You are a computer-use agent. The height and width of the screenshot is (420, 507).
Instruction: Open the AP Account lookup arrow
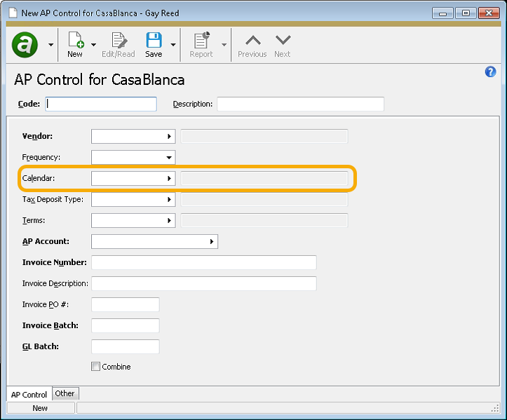coord(212,242)
